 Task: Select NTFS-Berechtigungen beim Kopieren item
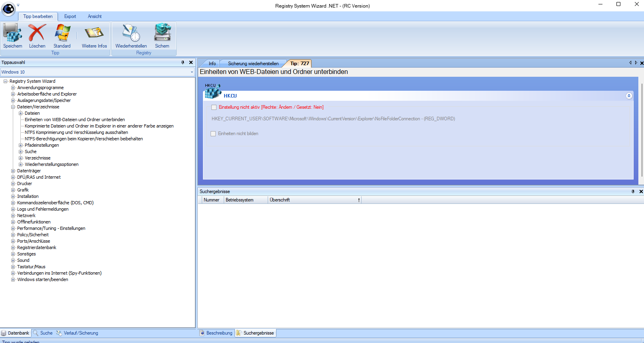83,139
